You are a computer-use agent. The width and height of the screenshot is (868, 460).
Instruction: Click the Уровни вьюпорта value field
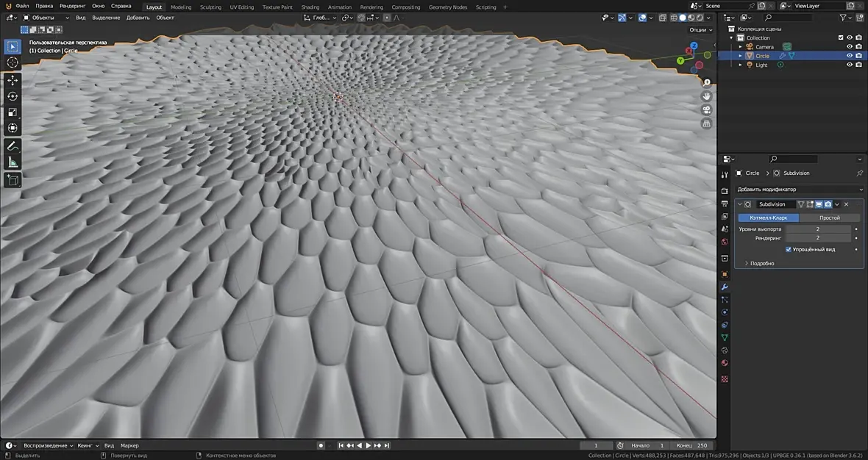pyautogui.click(x=818, y=229)
